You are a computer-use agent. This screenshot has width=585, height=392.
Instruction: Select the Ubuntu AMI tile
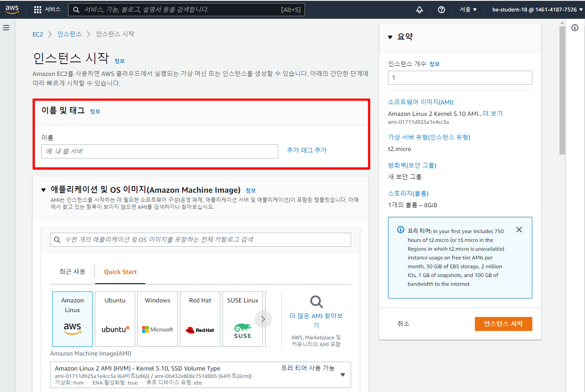115,319
